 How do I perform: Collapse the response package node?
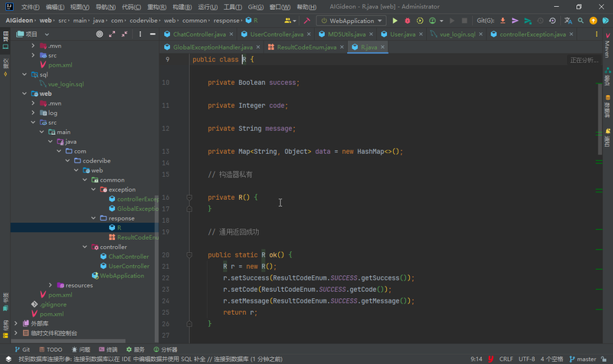[93, 218]
